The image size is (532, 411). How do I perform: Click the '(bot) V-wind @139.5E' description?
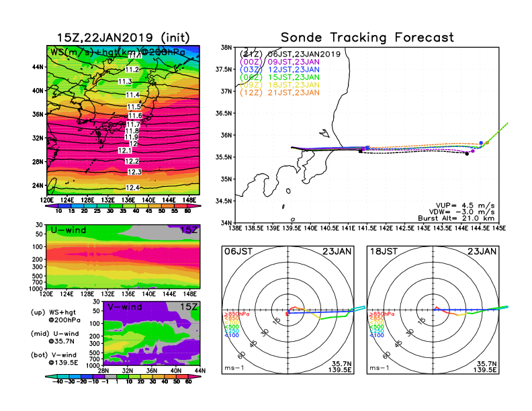click(54, 359)
